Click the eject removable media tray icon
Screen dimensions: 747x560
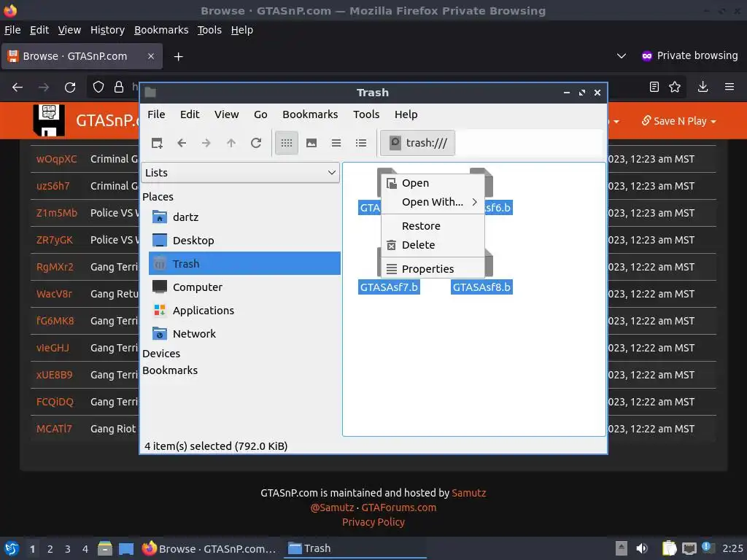(622, 548)
